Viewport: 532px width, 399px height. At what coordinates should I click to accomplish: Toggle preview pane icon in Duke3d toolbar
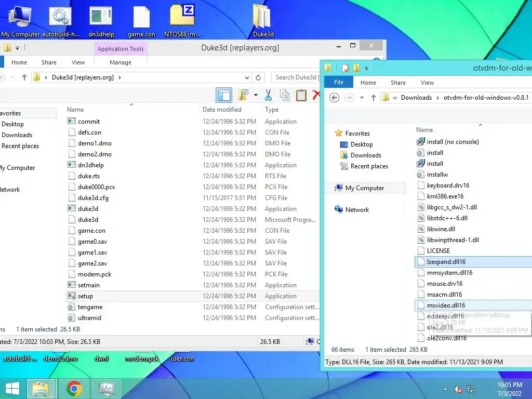(224, 96)
